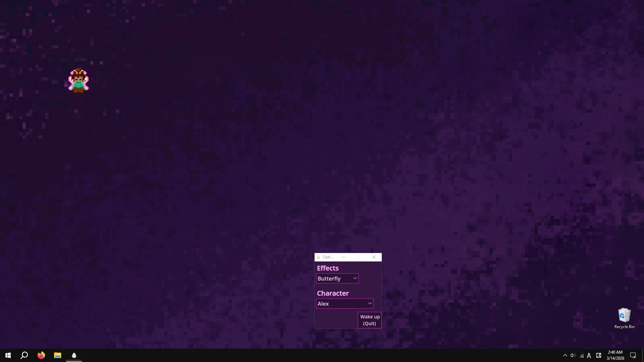Open the clock showing 2:40 AM

tap(615, 355)
